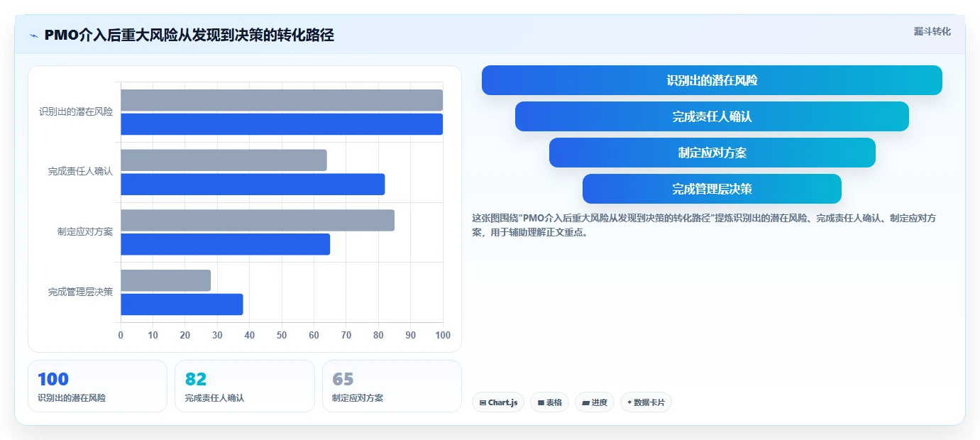Viewport: 980px width, 440px height.
Task: Click the x-axis tick label 80
Action: [378, 335]
